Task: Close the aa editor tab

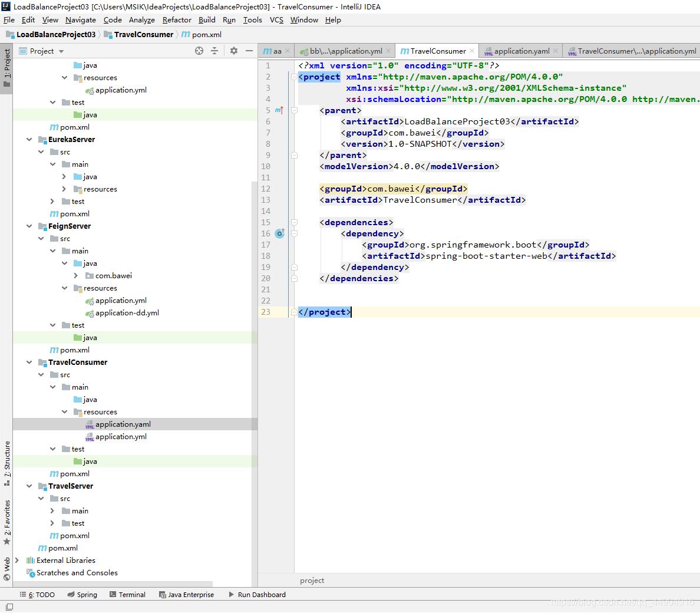Action: [x=288, y=51]
